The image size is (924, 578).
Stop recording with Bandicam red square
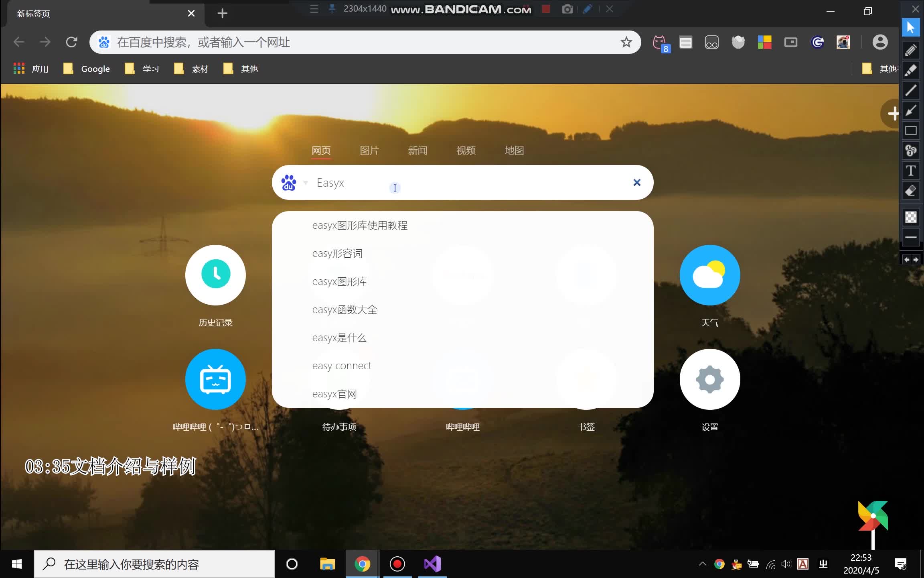pos(546,9)
